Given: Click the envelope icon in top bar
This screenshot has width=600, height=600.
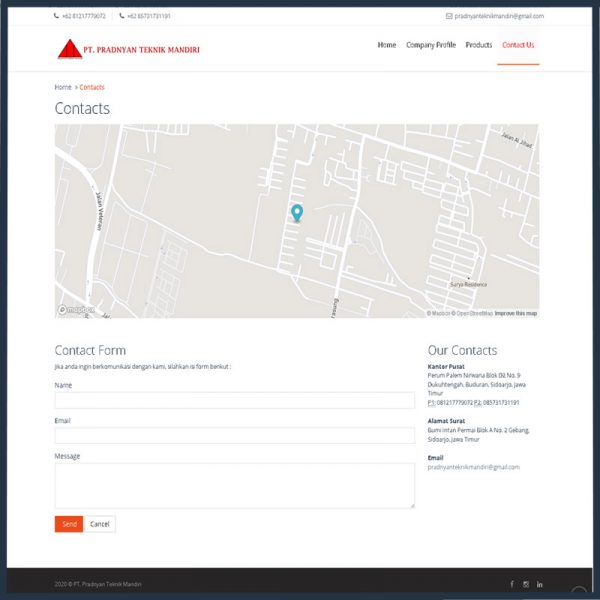Looking at the screenshot, I should 449,16.
